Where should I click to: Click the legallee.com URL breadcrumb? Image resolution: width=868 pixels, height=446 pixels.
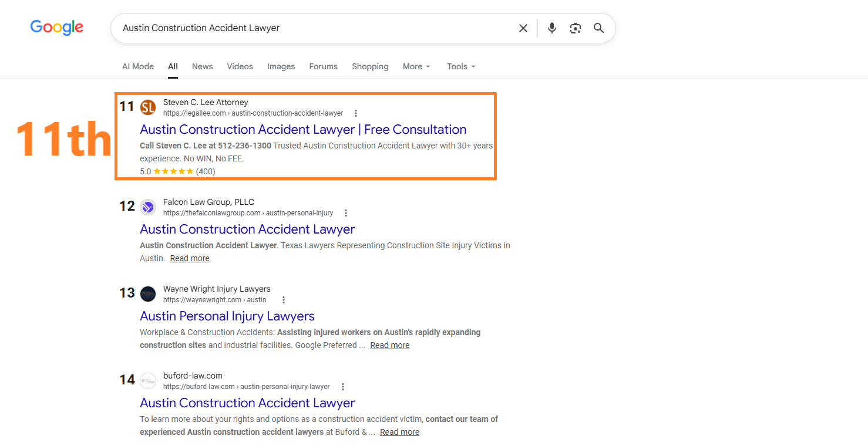pos(253,113)
